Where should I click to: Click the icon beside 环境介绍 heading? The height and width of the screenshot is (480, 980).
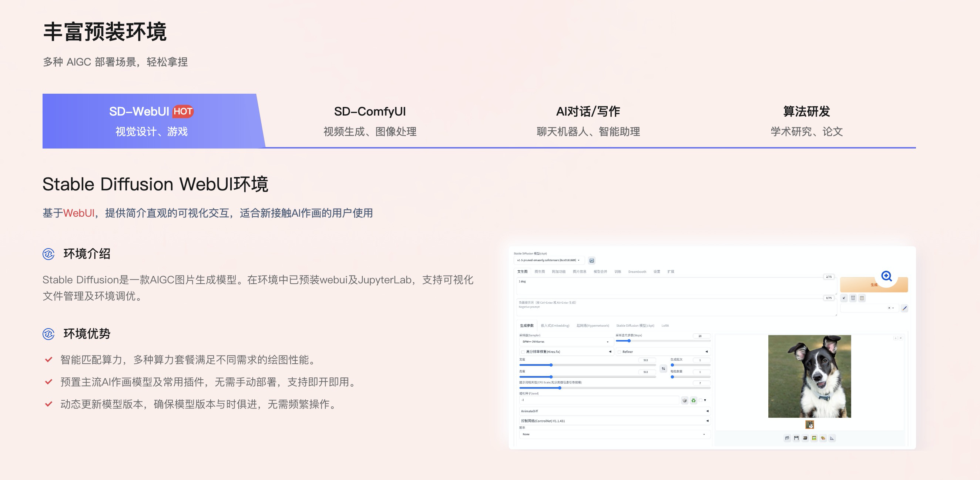pos(48,254)
